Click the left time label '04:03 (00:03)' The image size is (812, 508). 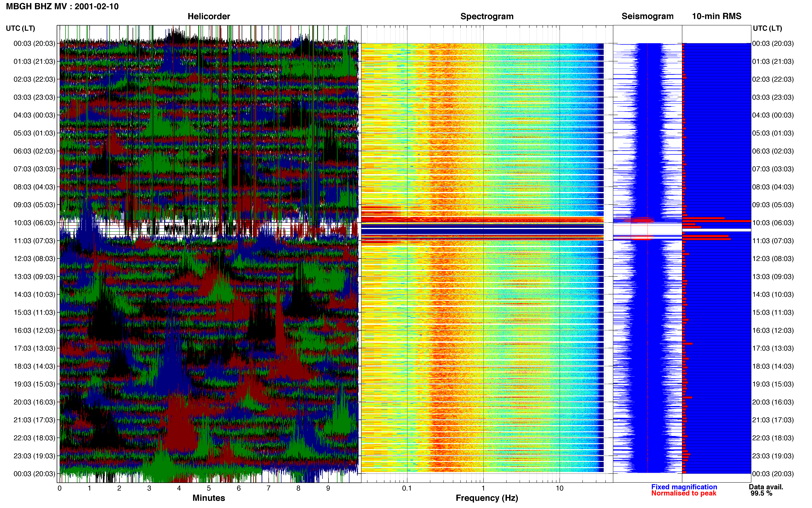34,115
